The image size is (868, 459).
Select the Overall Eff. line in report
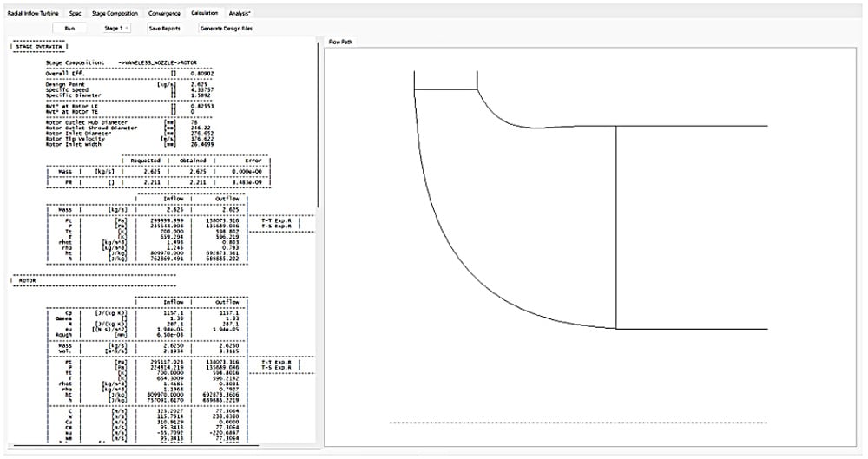(129, 74)
